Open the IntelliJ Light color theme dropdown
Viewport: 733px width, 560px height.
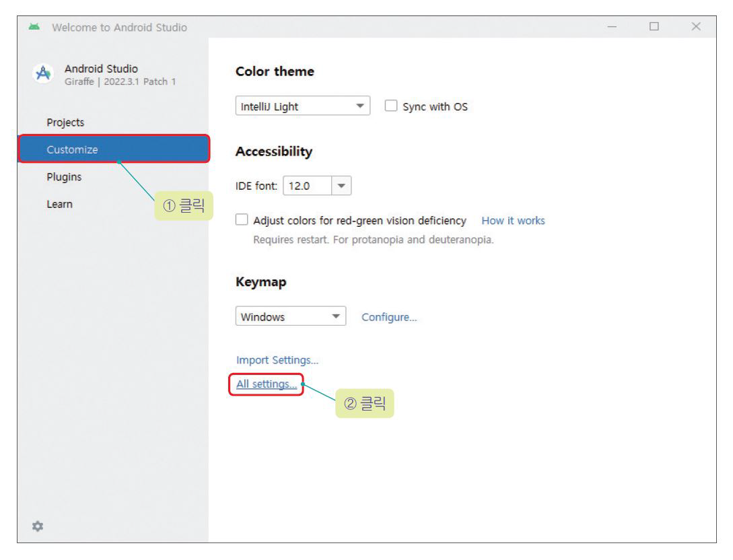[x=303, y=106]
